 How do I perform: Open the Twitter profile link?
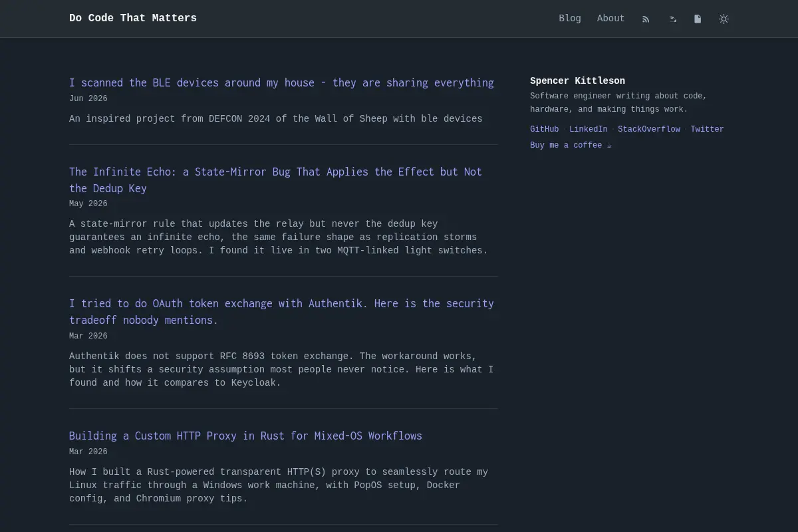(x=707, y=129)
